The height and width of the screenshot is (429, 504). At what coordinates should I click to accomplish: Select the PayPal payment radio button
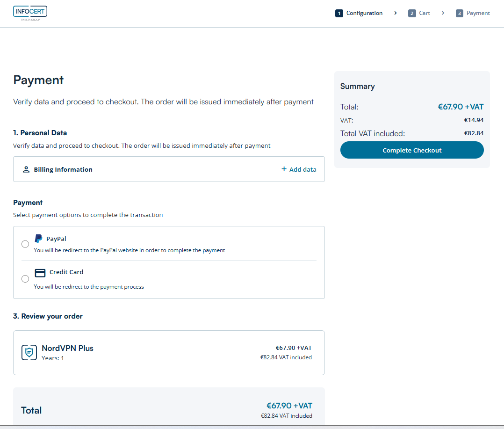point(25,244)
